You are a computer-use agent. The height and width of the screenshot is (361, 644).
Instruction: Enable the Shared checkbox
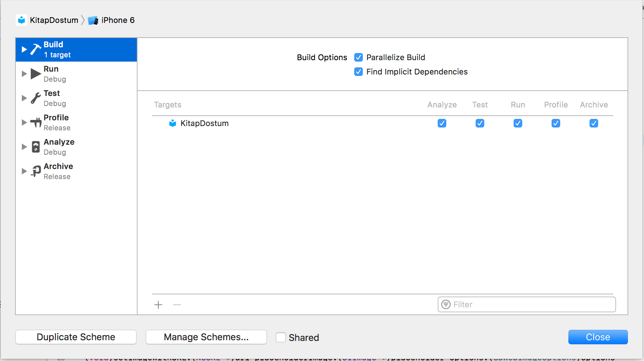pyautogui.click(x=281, y=337)
